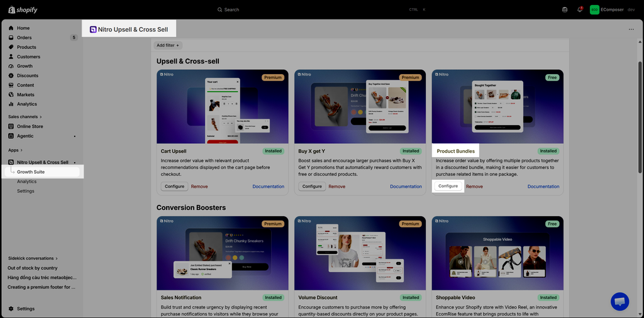
Task: Click the Add filter button
Action: pyautogui.click(x=168, y=45)
